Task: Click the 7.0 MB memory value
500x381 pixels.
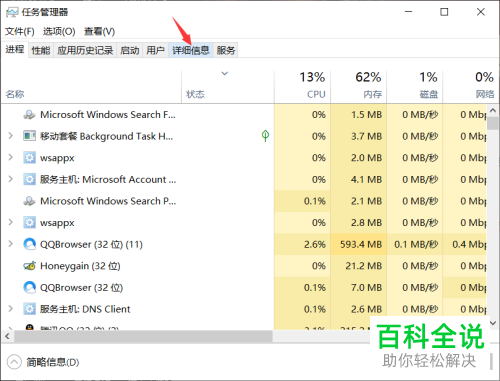Action: (366, 287)
